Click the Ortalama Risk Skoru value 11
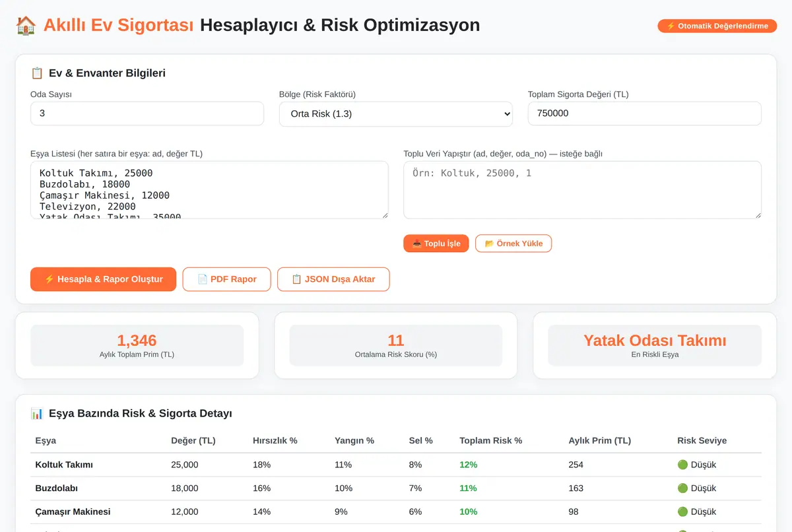The height and width of the screenshot is (532, 792). point(396,341)
